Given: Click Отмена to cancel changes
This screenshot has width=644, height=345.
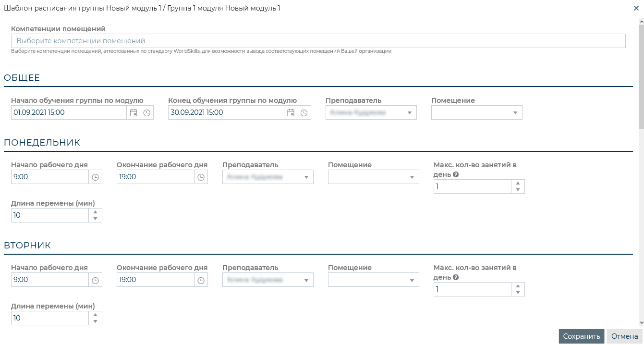Looking at the screenshot, I should pos(624,336).
